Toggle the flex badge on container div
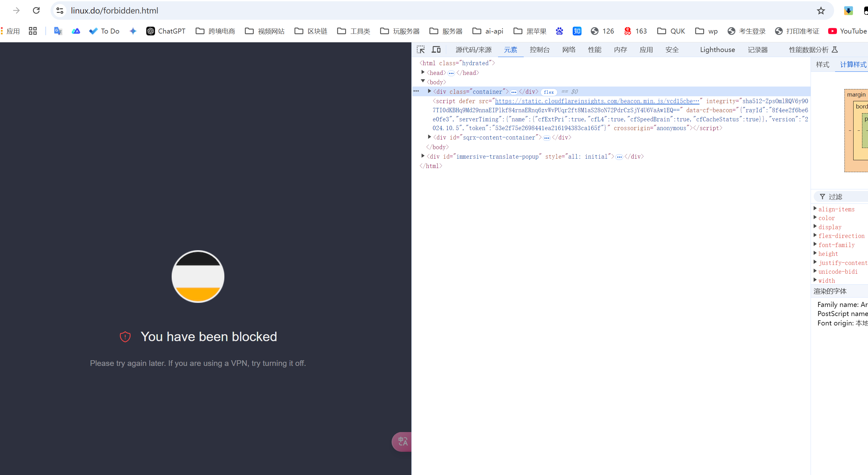 (x=549, y=92)
